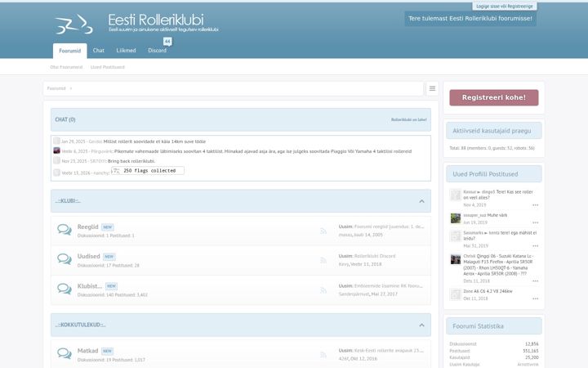The width and height of the screenshot is (588, 368).
Task: Click the avatar of the Chrisli profile post
Action: tap(455, 259)
